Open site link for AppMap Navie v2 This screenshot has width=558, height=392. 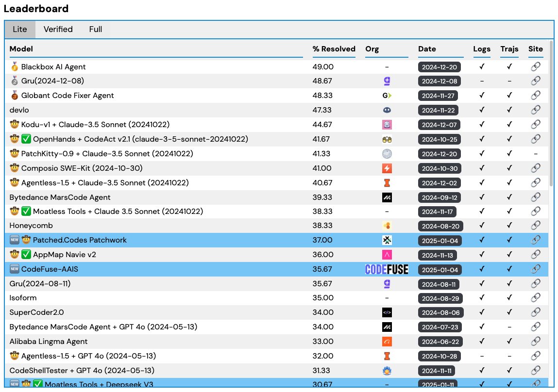(536, 255)
